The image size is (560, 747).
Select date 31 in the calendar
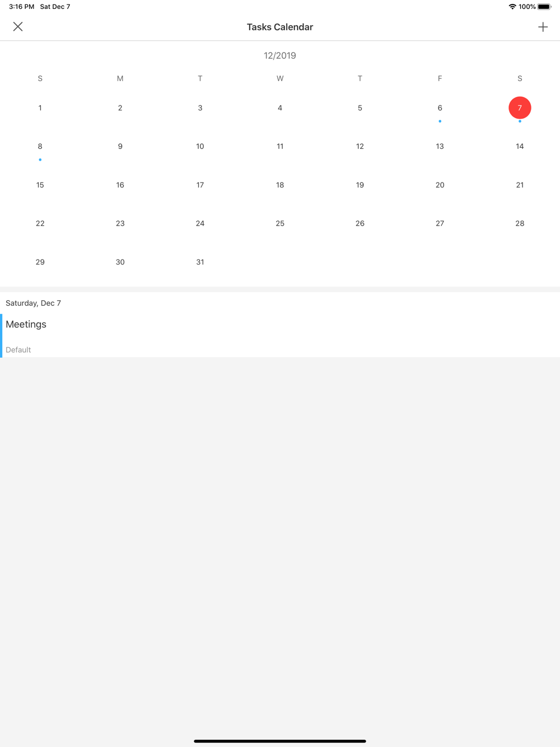[200, 262]
